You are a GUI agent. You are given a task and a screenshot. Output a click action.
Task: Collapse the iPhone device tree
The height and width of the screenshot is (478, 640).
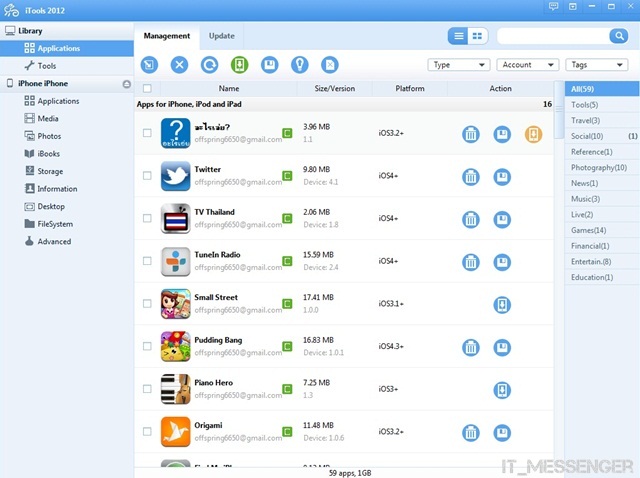[x=127, y=84]
